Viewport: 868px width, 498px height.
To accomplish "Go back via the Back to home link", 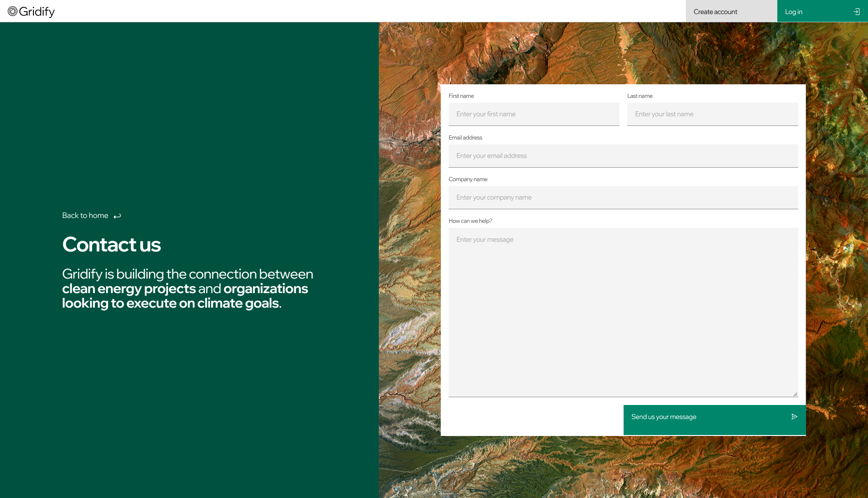I will click(92, 216).
